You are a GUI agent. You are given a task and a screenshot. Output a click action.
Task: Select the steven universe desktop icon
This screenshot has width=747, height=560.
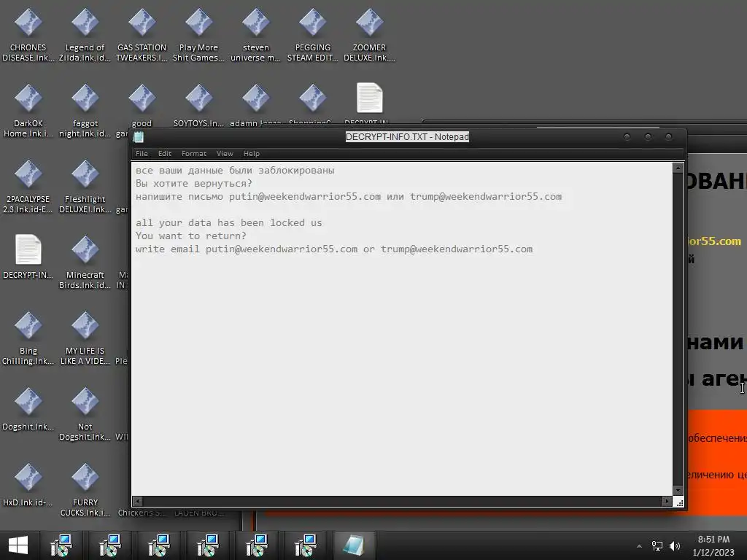click(256, 36)
